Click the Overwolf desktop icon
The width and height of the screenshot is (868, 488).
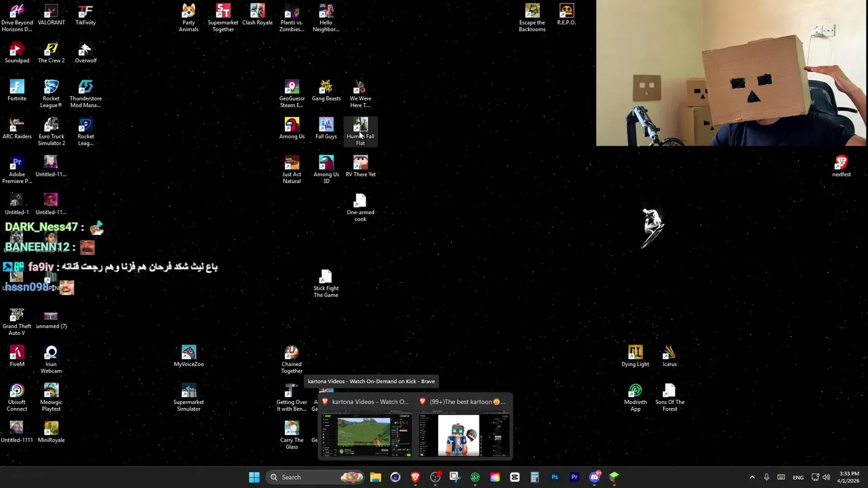(85, 53)
